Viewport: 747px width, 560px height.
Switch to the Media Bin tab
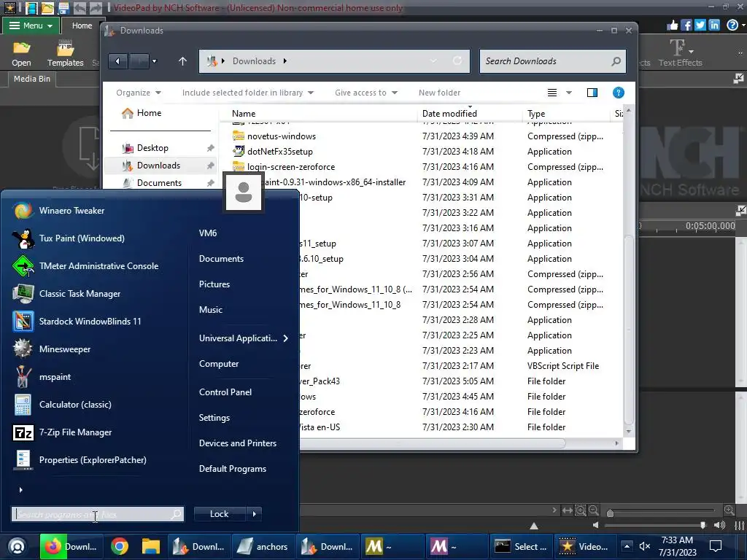tap(31, 79)
